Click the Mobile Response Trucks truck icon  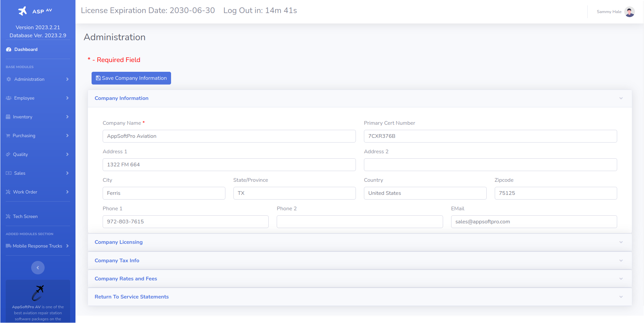click(x=8, y=246)
